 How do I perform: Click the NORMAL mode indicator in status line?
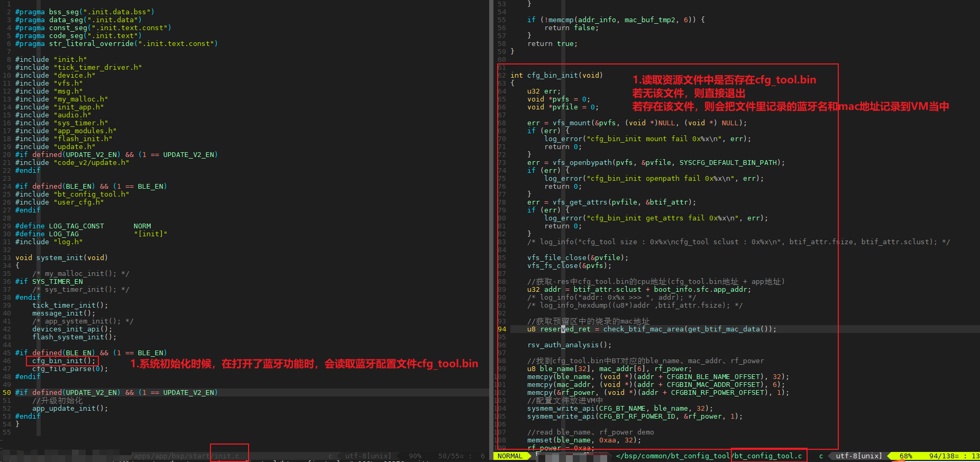tap(510, 456)
